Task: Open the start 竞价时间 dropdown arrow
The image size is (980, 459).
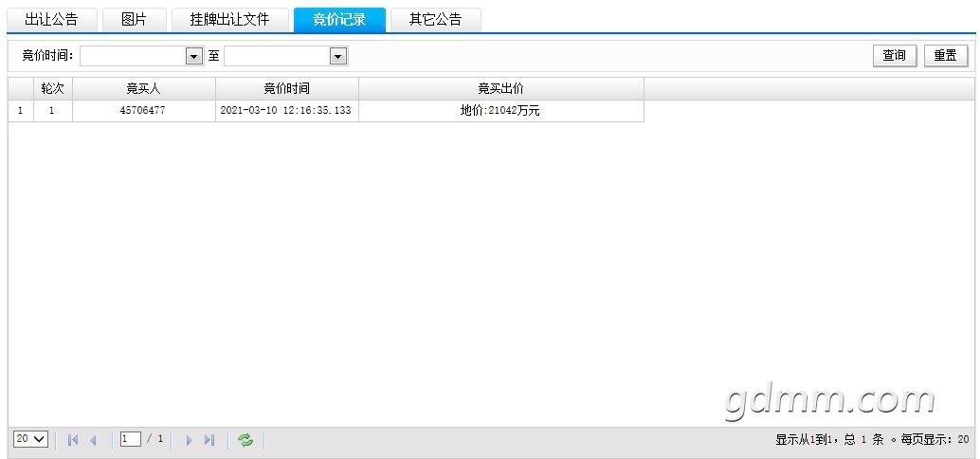Action: [x=194, y=56]
